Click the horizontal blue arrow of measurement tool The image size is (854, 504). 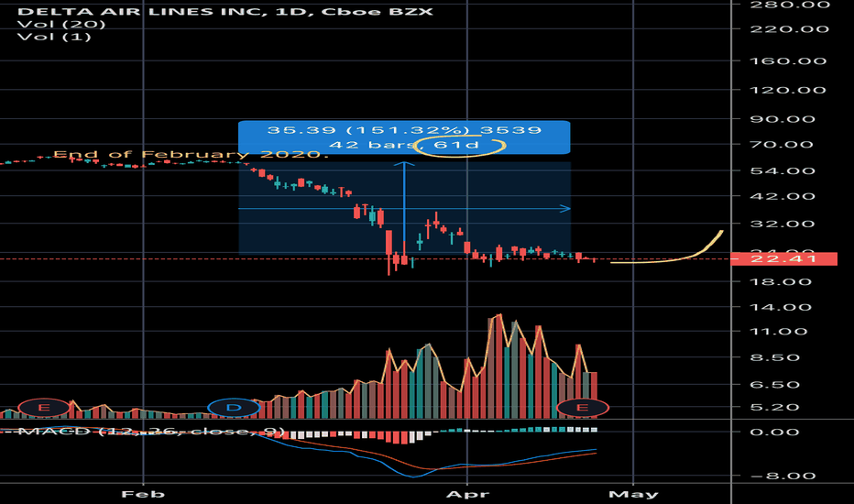(x=404, y=208)
